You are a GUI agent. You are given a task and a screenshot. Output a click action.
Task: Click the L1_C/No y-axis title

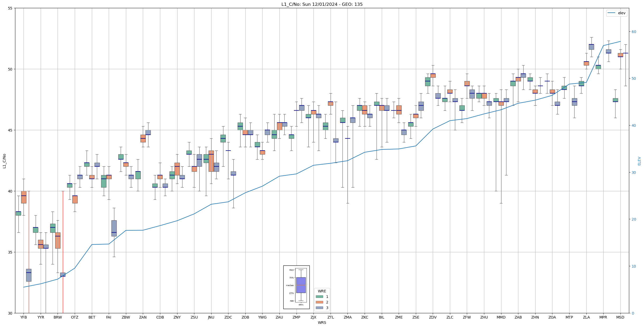tap(4, 161)
